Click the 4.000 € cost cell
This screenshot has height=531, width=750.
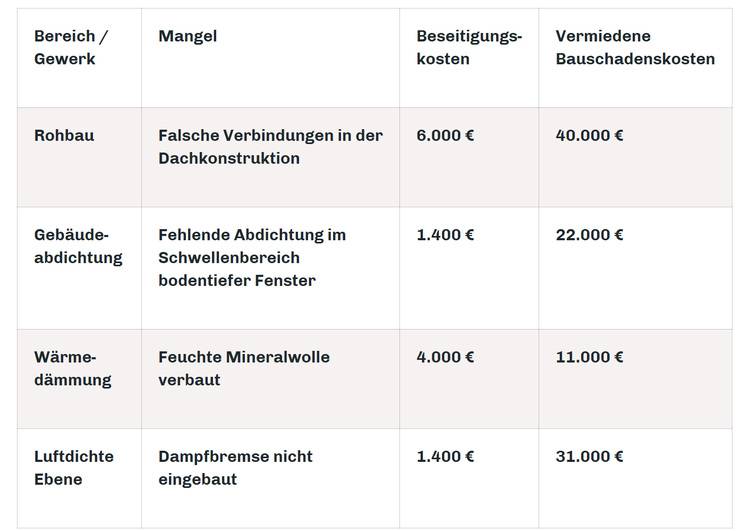(x=445, y=357)
